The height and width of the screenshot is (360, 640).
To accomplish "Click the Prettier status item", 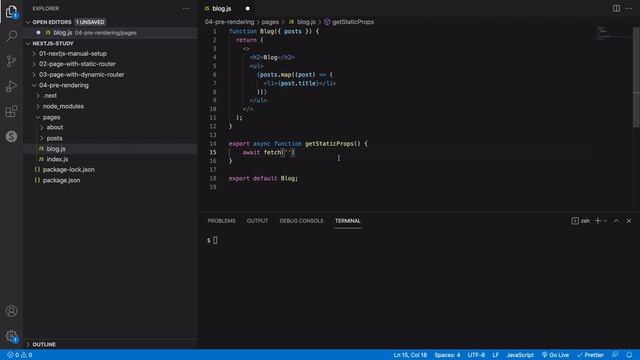I will pos(590,355).
